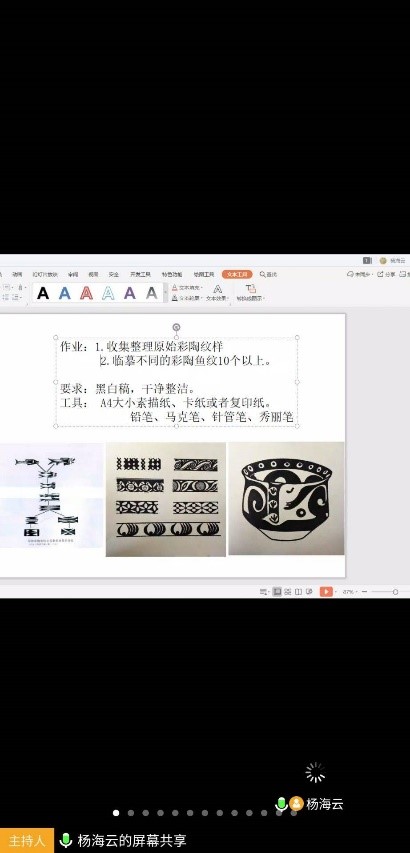Select the pottery bowl image on slide

(x=286, y=498)
